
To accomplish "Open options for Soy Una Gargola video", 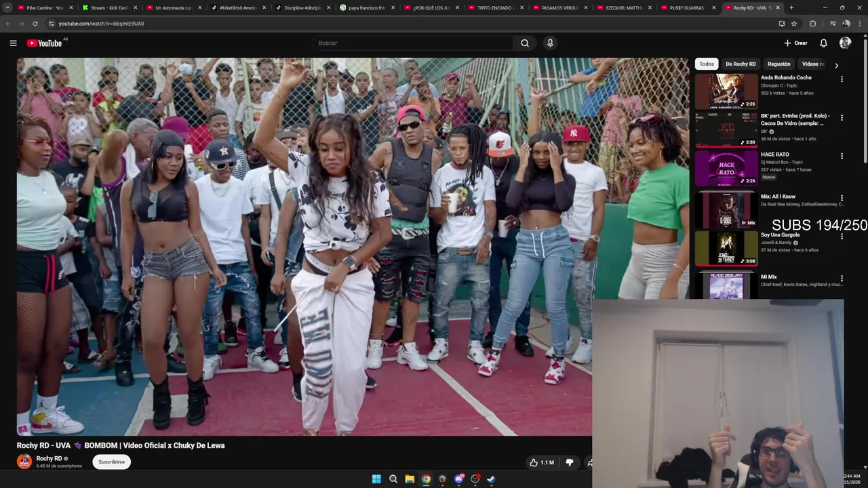I will coord(842,237).
